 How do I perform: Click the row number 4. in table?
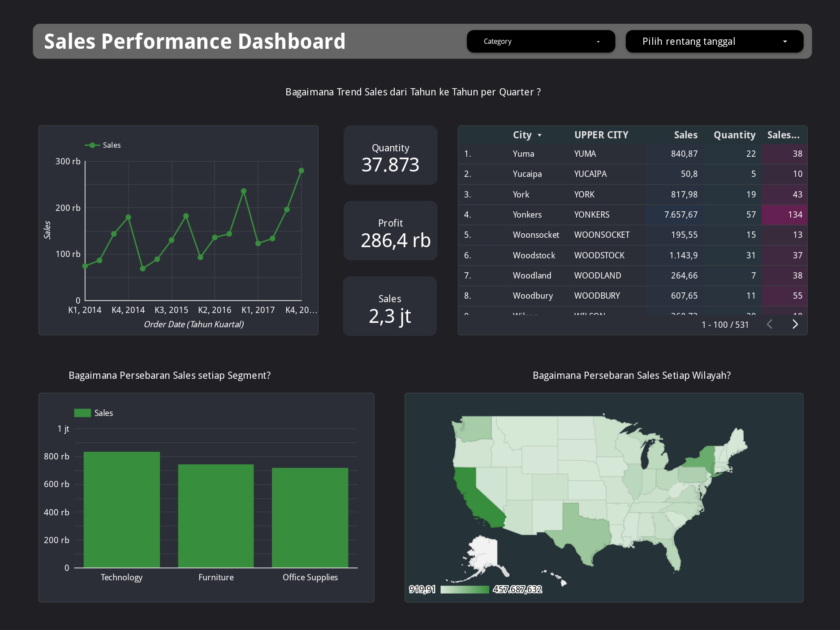tap(467, 214)
